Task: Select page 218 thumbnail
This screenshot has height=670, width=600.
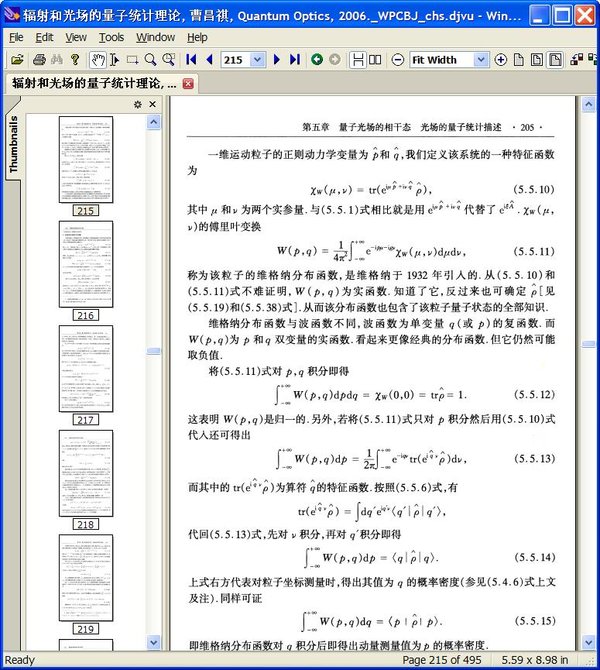Action: pos(86,473)
